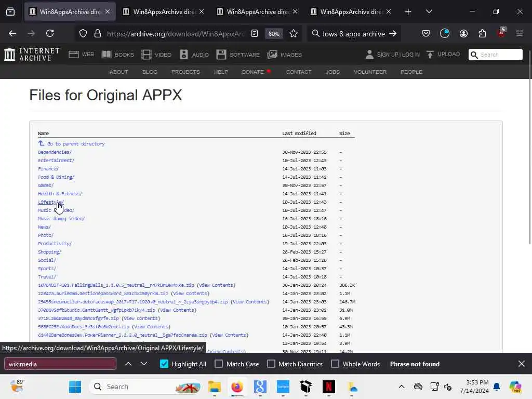
Task: Submit search with arrow in search box
Action: pos(393,34)
